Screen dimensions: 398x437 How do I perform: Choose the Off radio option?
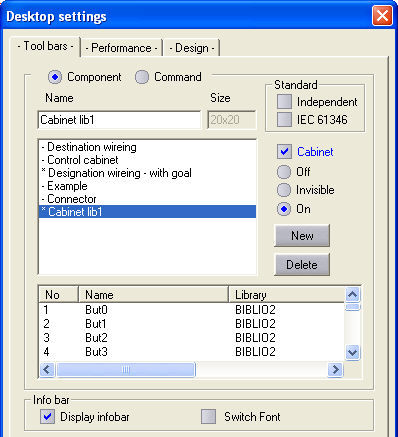(284, 172)
